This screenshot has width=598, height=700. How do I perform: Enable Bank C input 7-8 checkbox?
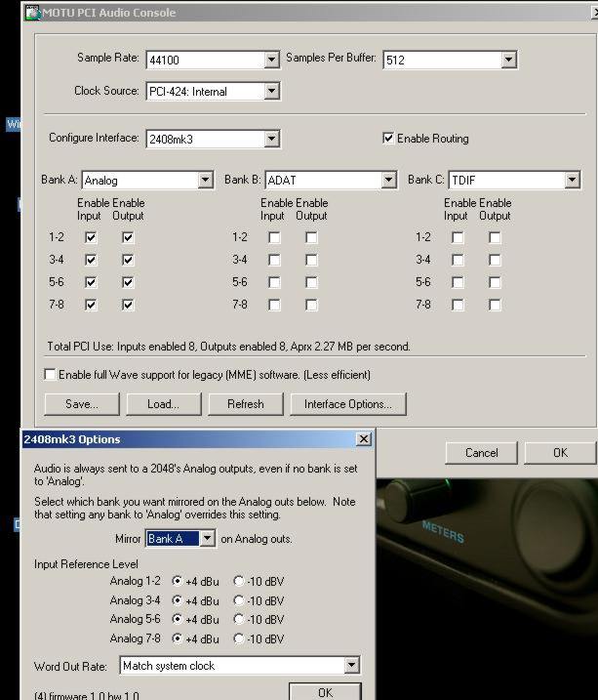(x=458, y=305)
